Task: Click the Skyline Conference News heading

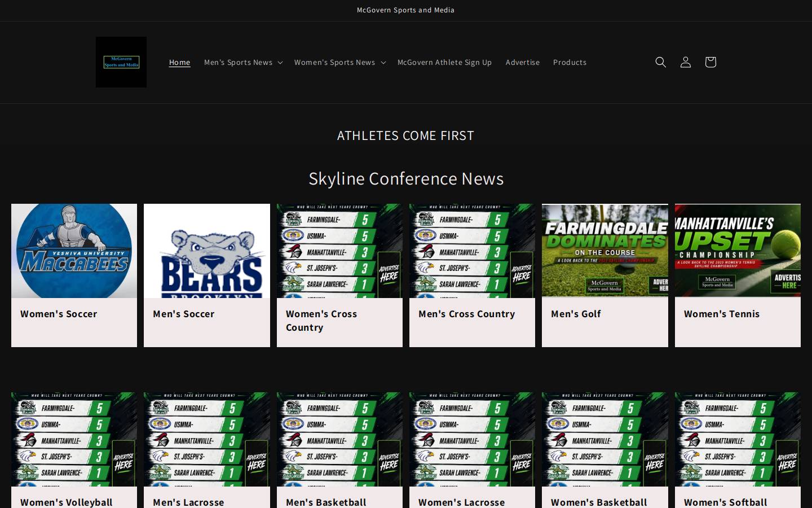Action: click(406, 178)
